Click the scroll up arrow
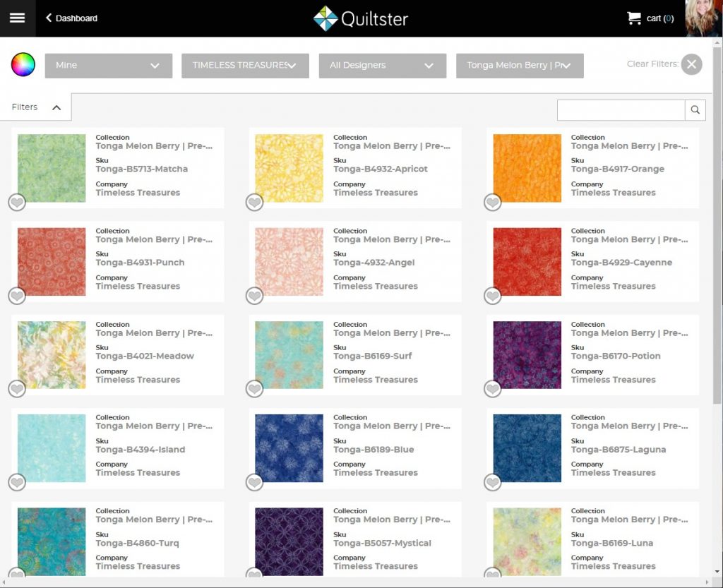Screen dimensions: 723x588 (717, 42)
